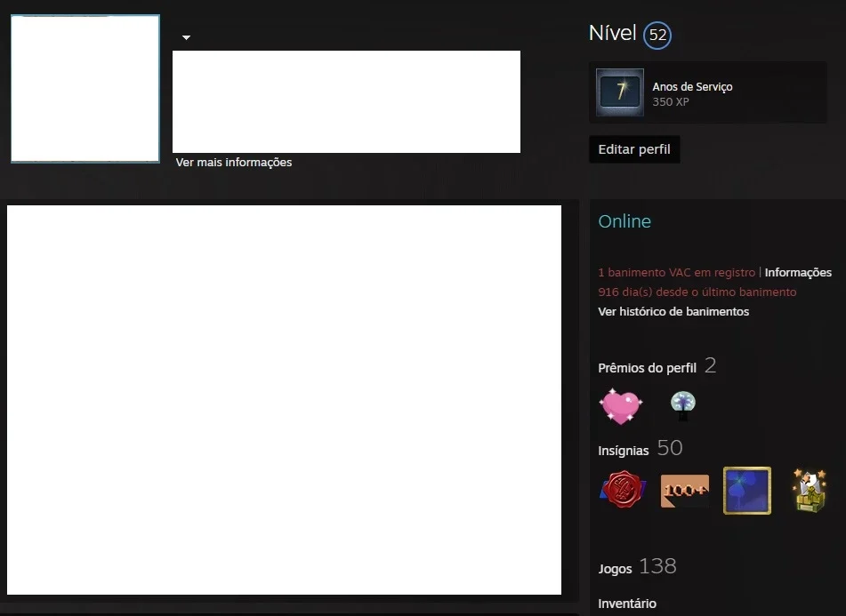
Task: Click the level 52 circle badge
Action: click(x=657, y=35)
